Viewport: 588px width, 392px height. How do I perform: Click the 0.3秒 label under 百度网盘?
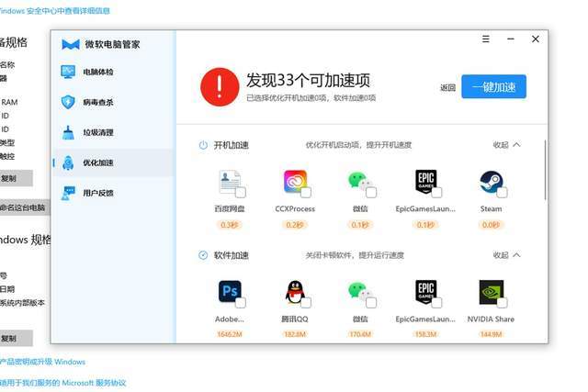(229, 225)
